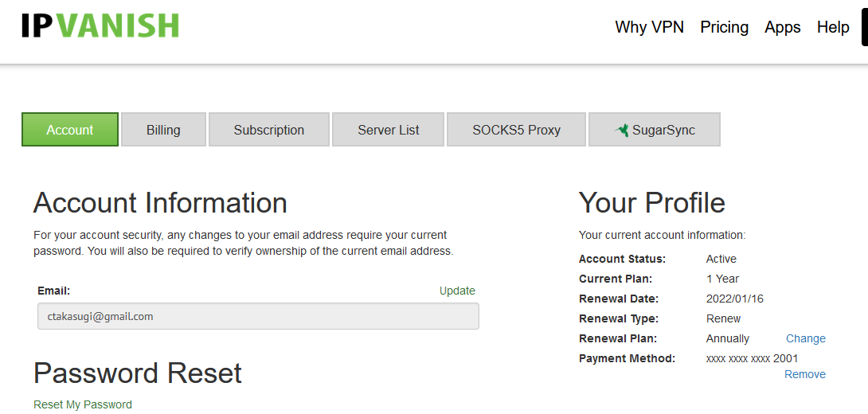Viewport: 868px width, 414px height.
Task: Click Change next to Renewal Plan
Action: click(805, 338)
